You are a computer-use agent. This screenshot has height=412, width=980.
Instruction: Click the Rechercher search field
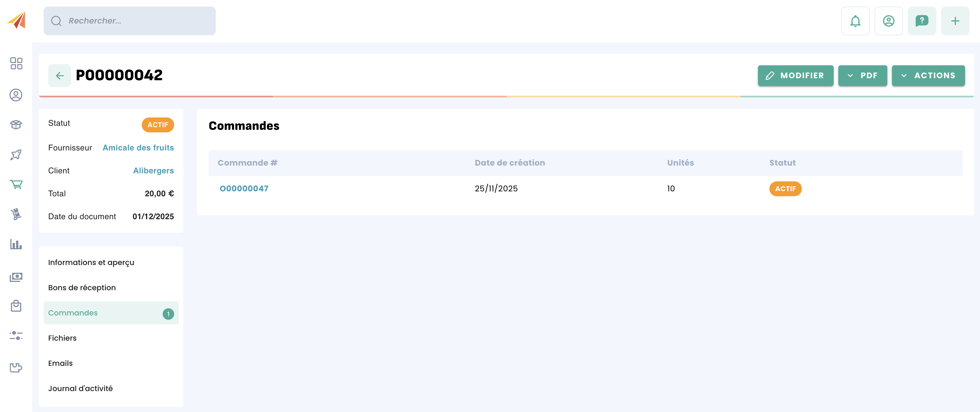(129, 21)
